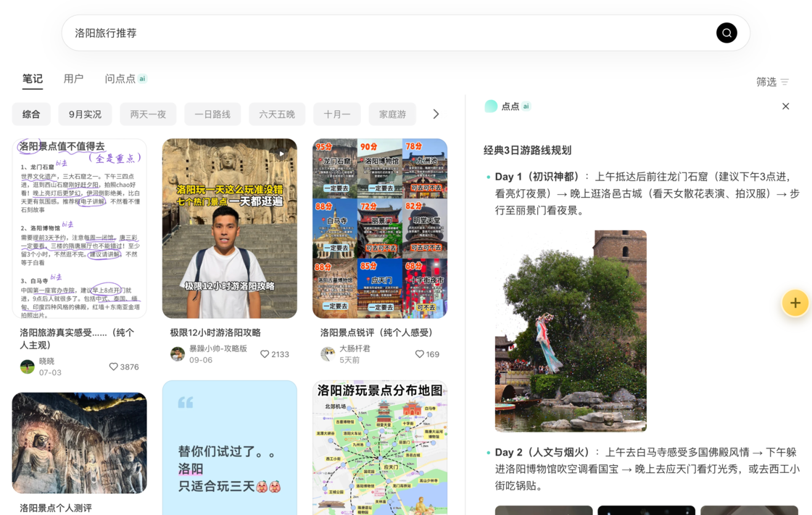Click the 点点 ai assistant logo
The height and width of the screenshot is (515, 812).
490,106
